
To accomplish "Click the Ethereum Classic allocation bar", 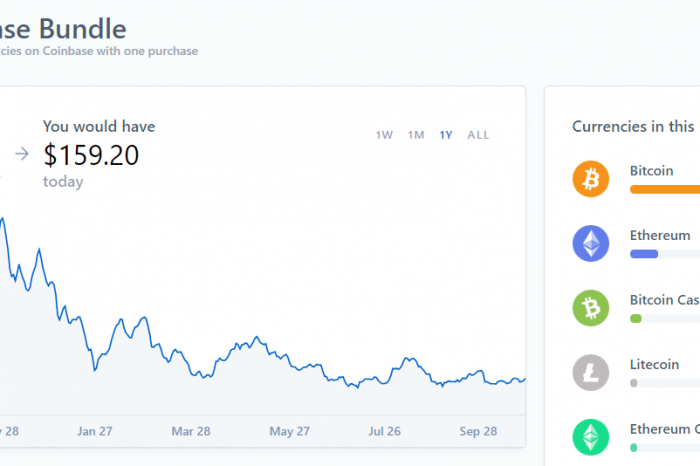I will (x=633, y=447).
